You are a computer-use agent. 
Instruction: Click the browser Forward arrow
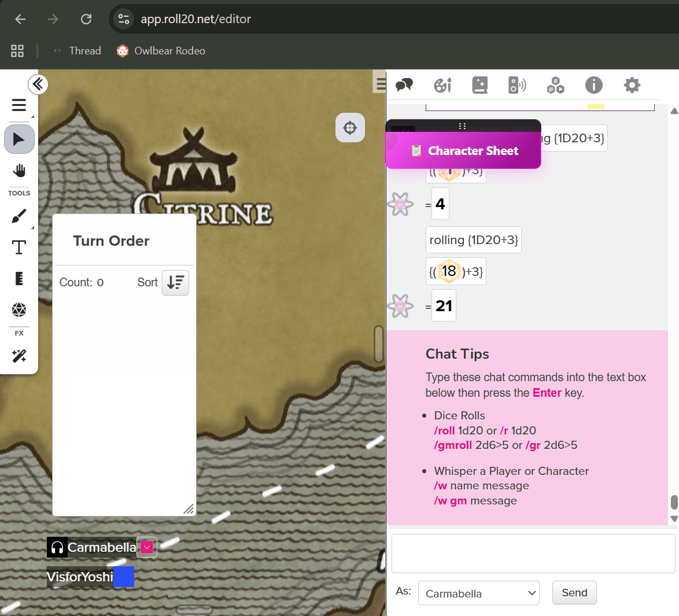(x=53, y=19)
